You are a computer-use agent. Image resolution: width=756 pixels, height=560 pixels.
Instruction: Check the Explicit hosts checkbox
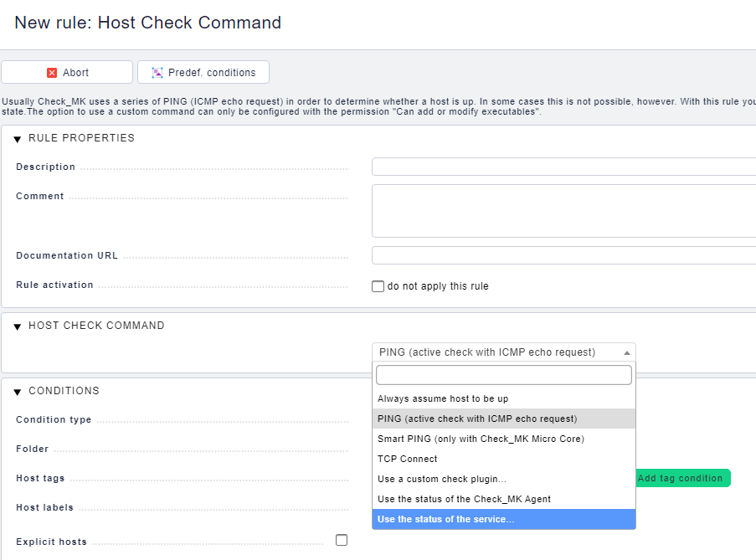341,540
